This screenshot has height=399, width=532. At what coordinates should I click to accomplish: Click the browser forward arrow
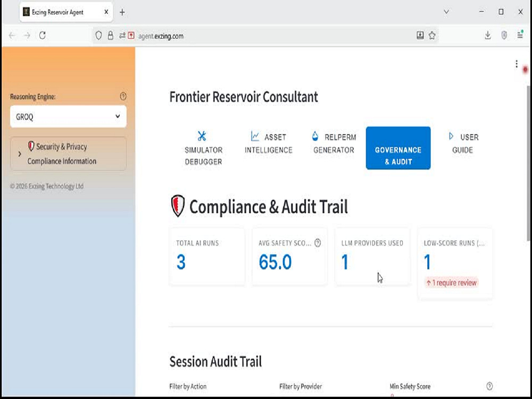pyautogui.click(x=27, y=35)
